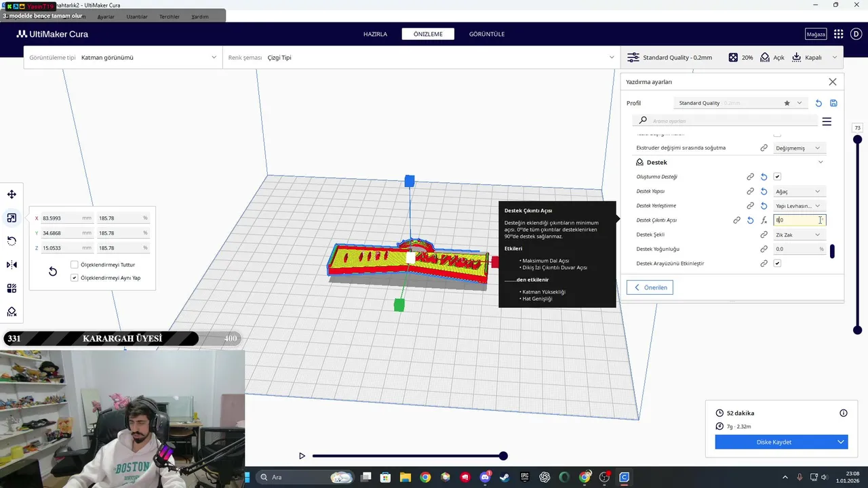Open the settings visibility hamburger menu
868x488 pixels.
[827, 121]
